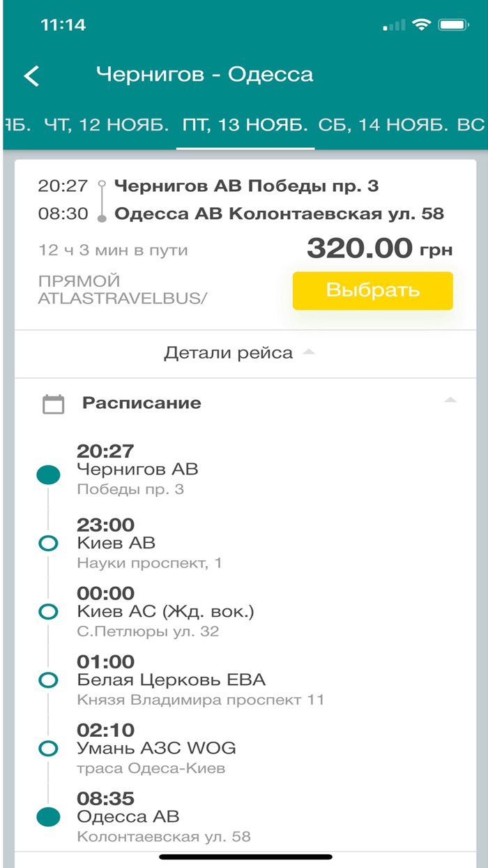The height and width of the screenshot is (868, 488).
Task: Tap the Киев АС (Жд. вок.) stop circle
Action: [48, 610]
